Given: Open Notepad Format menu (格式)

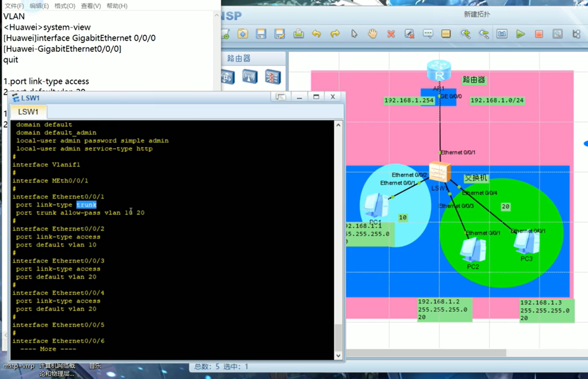Looking at the screenshot, I should [65, 6].
